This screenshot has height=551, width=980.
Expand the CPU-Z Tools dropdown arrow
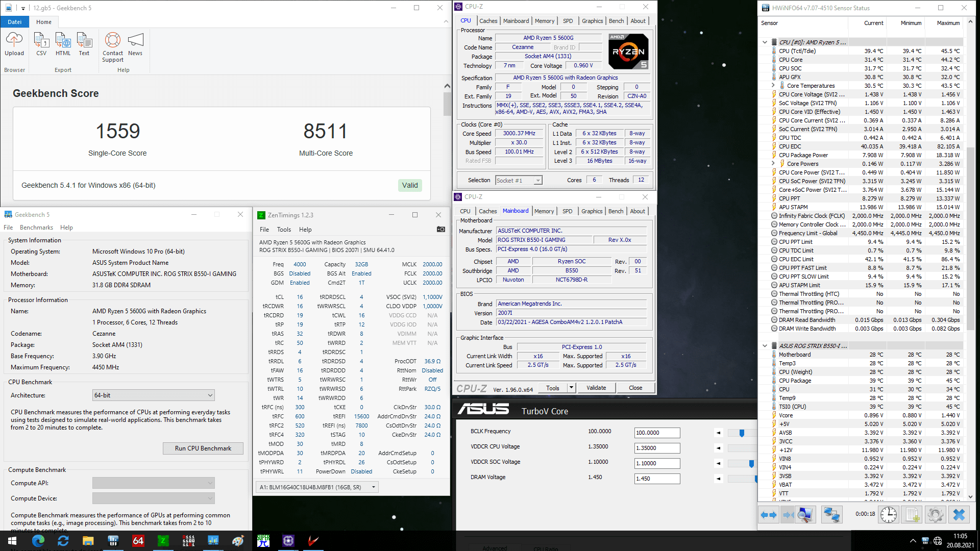point(571,388)
